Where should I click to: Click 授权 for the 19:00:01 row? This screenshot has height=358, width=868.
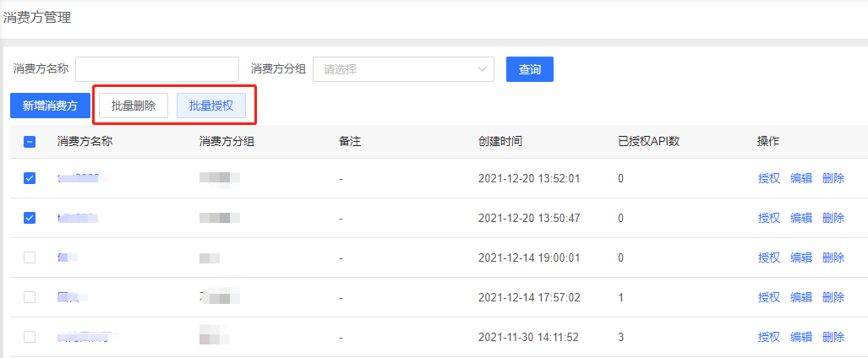tap(769, 258)
